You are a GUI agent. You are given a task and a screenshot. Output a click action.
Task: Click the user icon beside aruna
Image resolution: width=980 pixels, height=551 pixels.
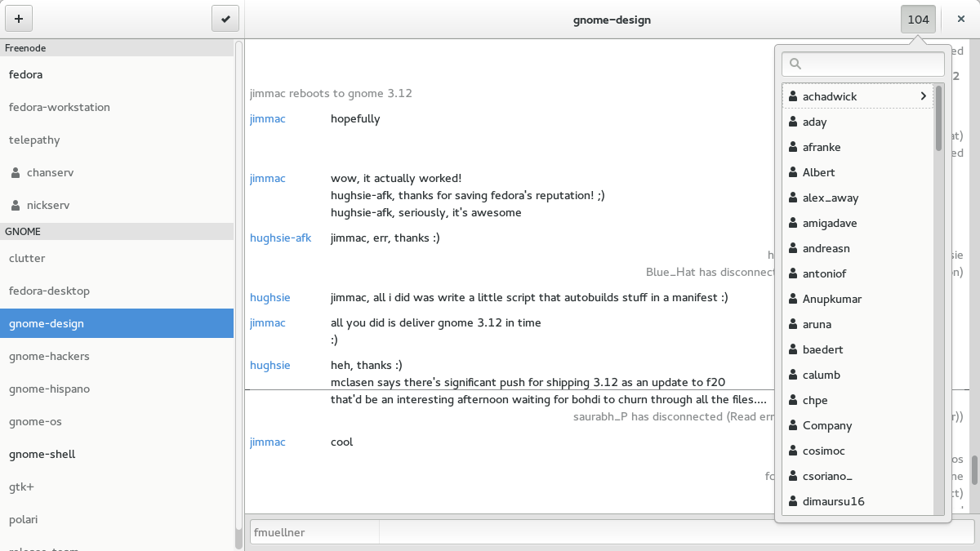793,324
